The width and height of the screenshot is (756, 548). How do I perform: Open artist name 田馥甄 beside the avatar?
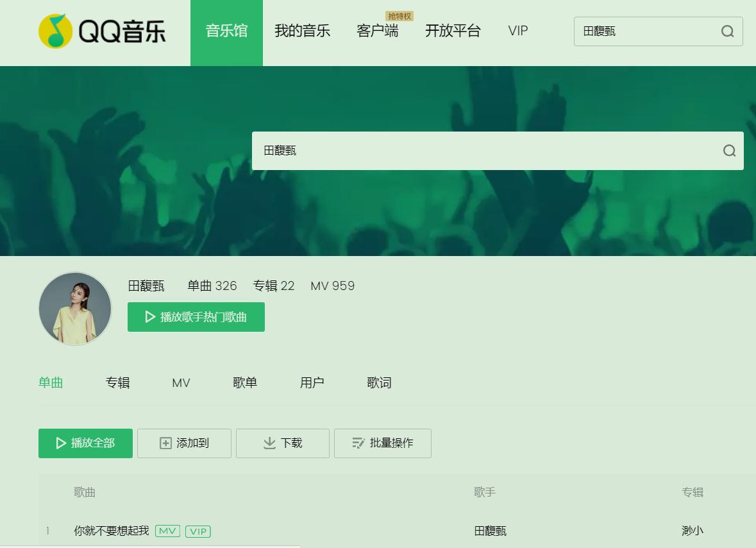(x=146, y=286)
